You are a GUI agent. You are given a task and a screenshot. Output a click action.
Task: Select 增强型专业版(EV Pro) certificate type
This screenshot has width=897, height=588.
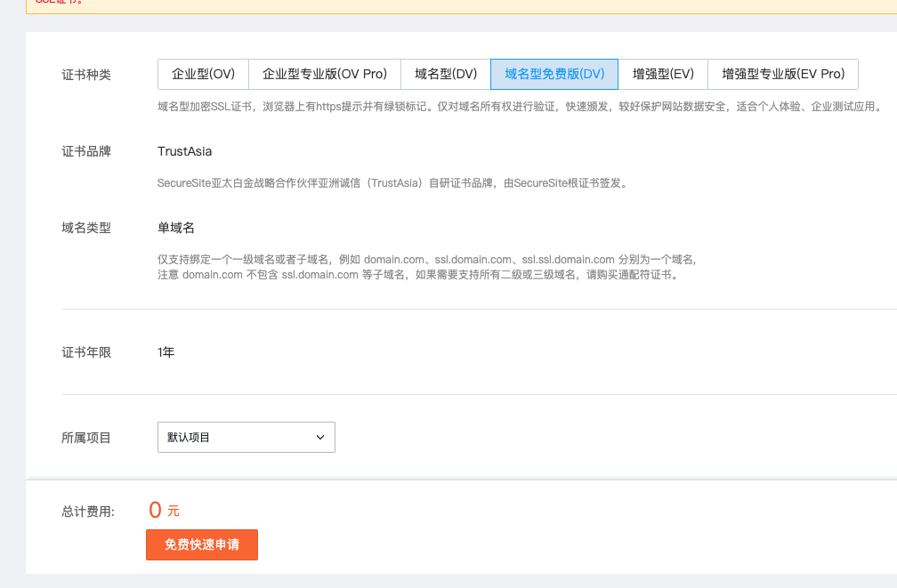tap(783, 75)
